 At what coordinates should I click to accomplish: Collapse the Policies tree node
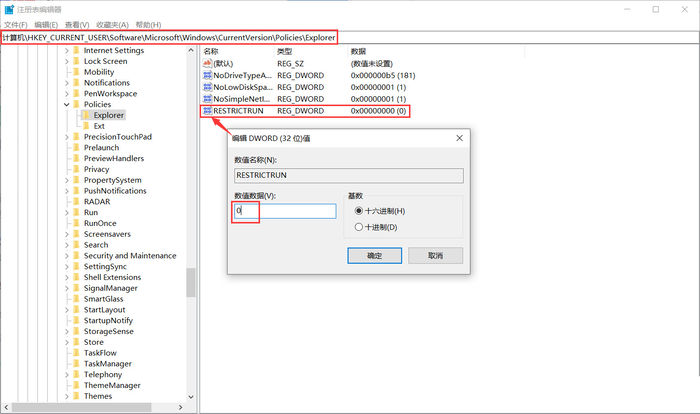click(x=67, y=105)
